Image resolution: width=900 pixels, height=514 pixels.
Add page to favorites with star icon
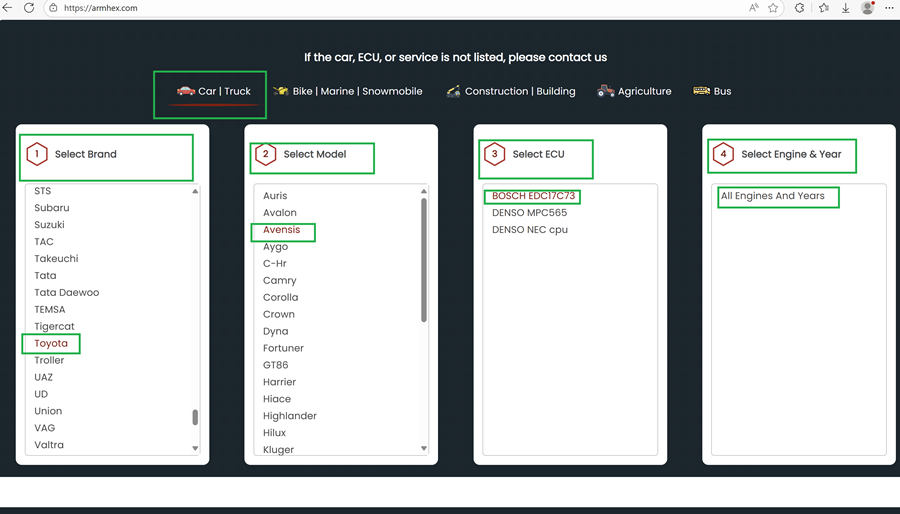coord(773,8)
